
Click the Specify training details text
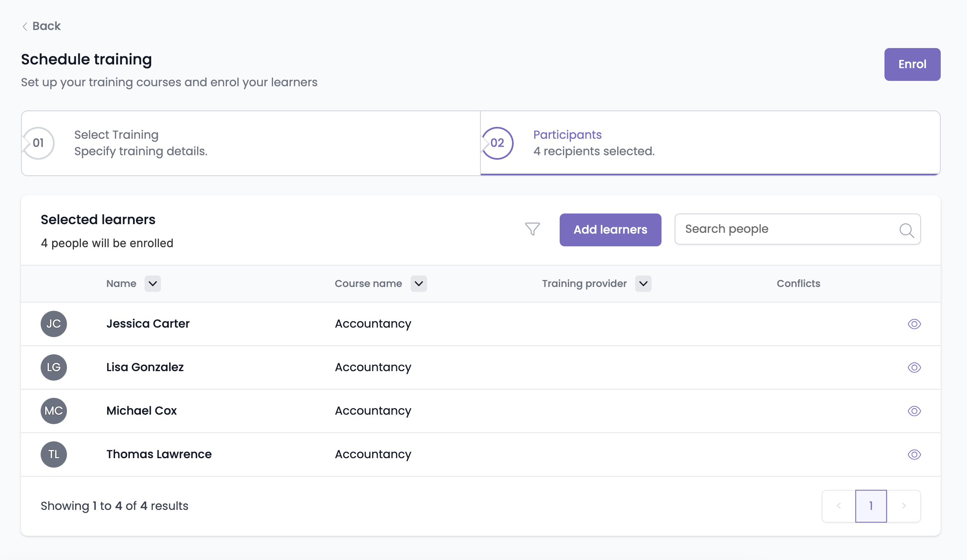[141, 151]
